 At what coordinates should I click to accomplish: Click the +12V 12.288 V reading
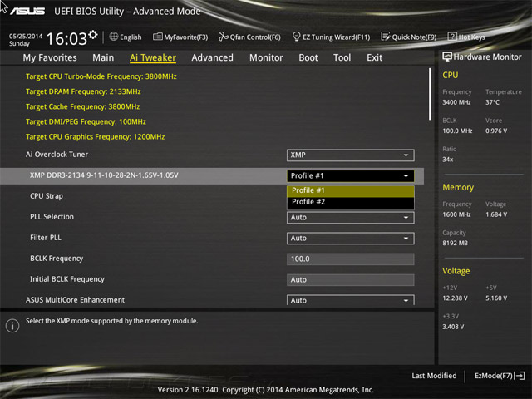pos(455,298)
